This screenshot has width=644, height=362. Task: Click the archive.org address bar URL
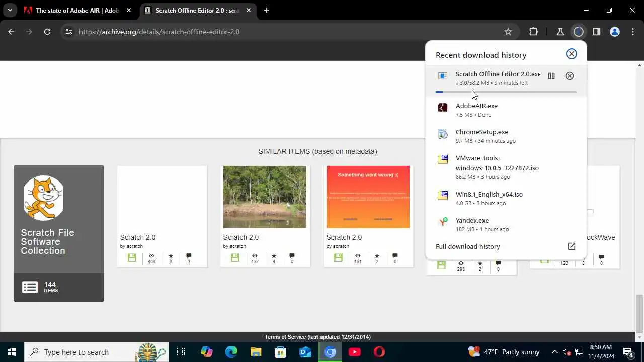[x=159, y=32]
